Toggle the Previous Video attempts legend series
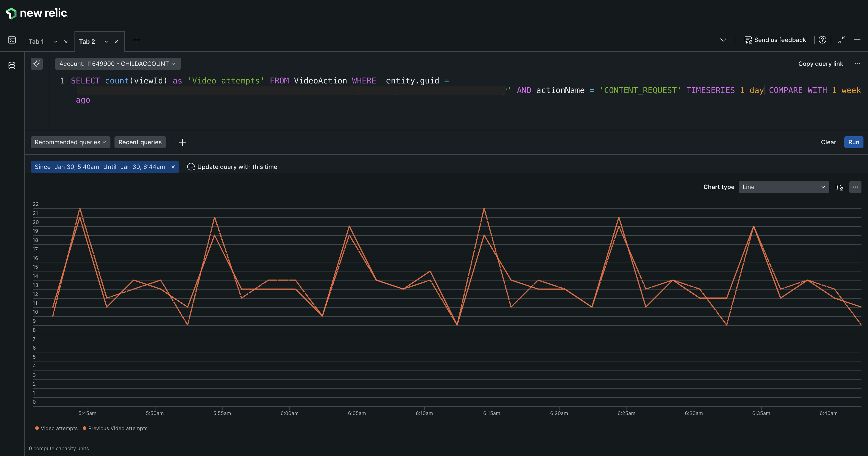 [115, 428]
